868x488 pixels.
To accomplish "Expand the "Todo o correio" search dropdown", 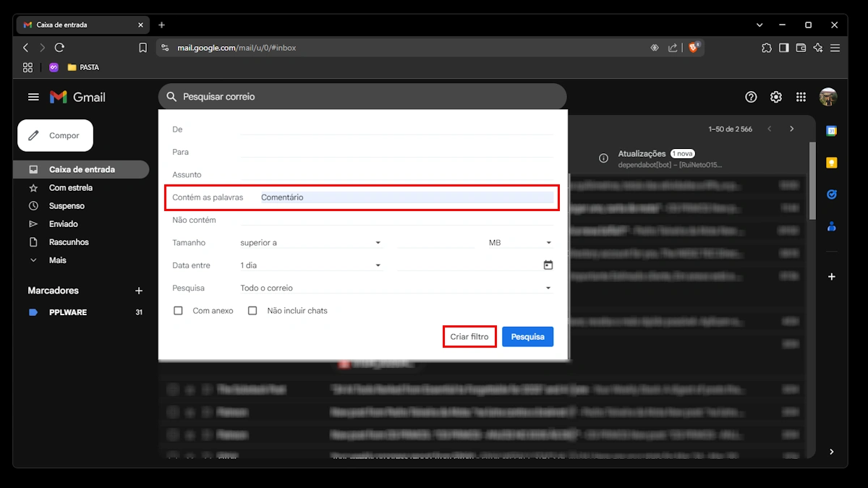I will coord(396,288).
